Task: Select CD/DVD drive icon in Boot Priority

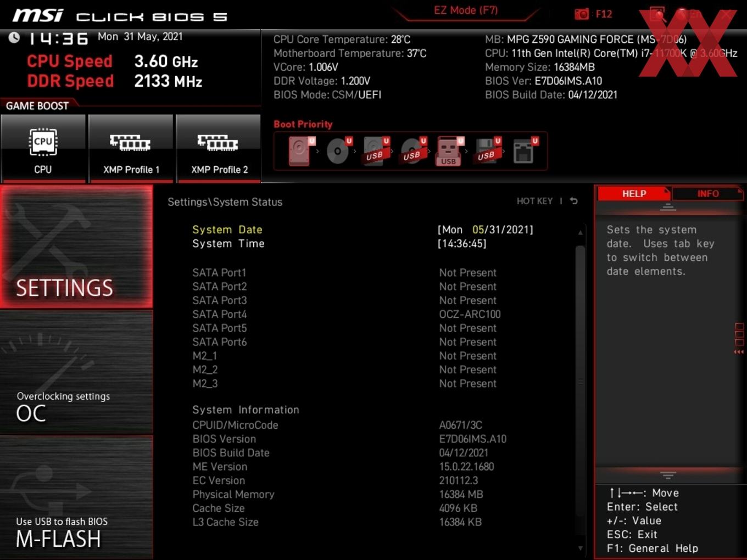Action: pos(338,151)
